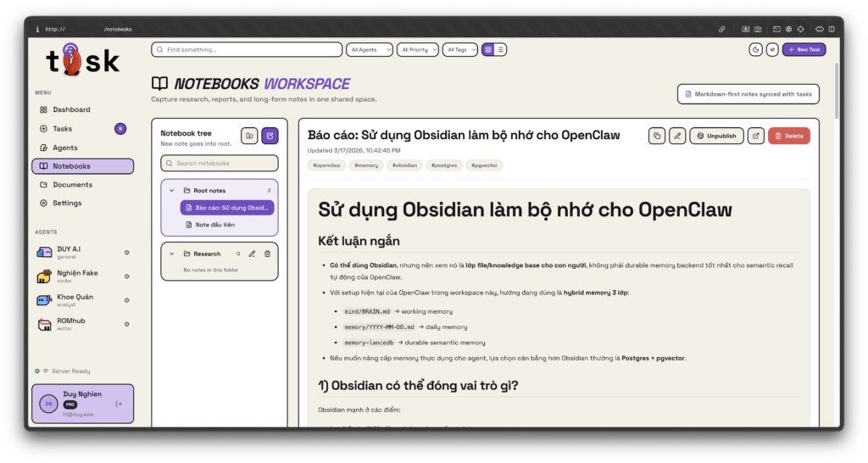Create a new note with the purple icon

tap(270, 136)
